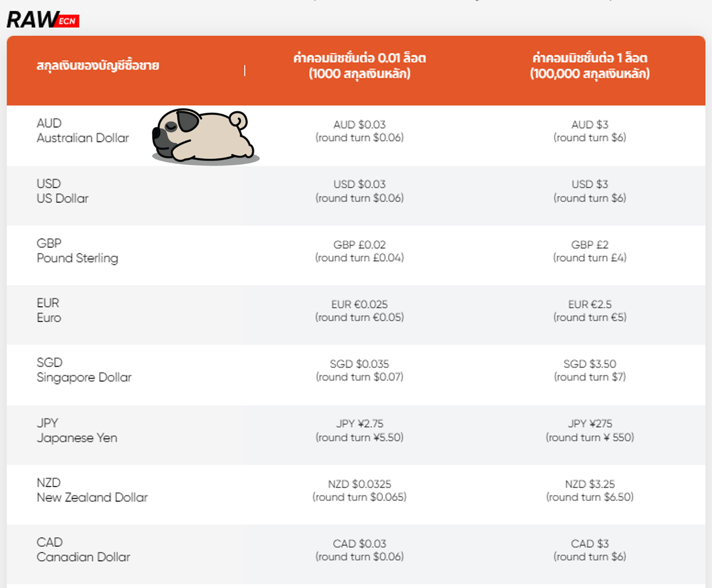Click the account currency column header

(98, 66)
